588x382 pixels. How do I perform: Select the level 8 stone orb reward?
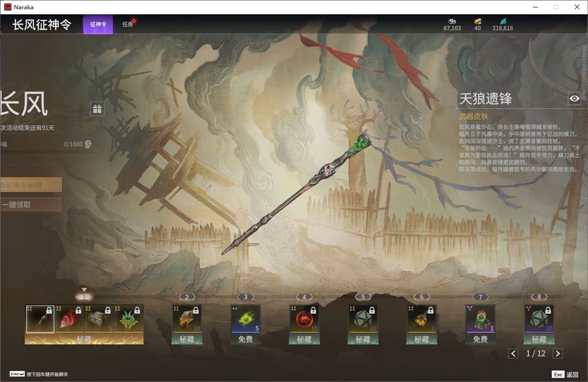[x=539, y=319]
